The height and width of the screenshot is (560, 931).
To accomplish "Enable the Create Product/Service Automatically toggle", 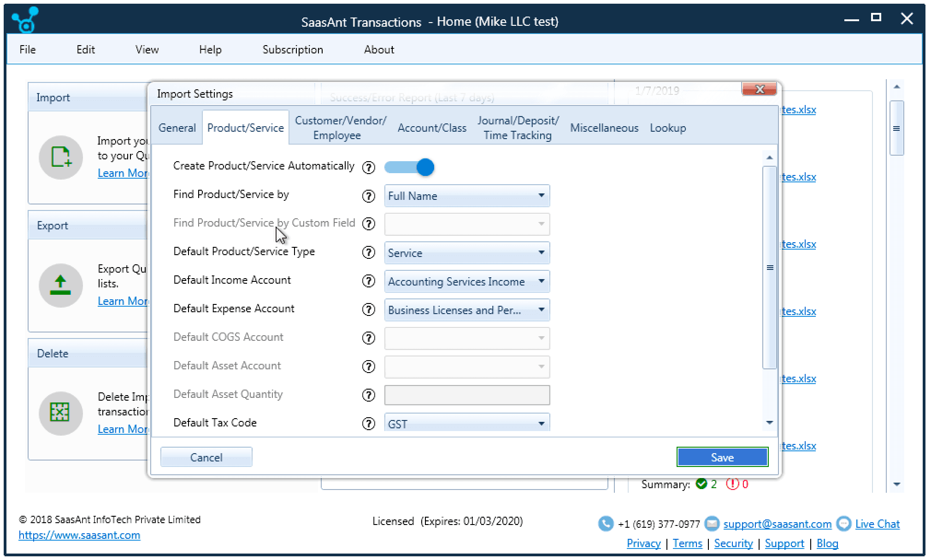I will coord(407,167).
